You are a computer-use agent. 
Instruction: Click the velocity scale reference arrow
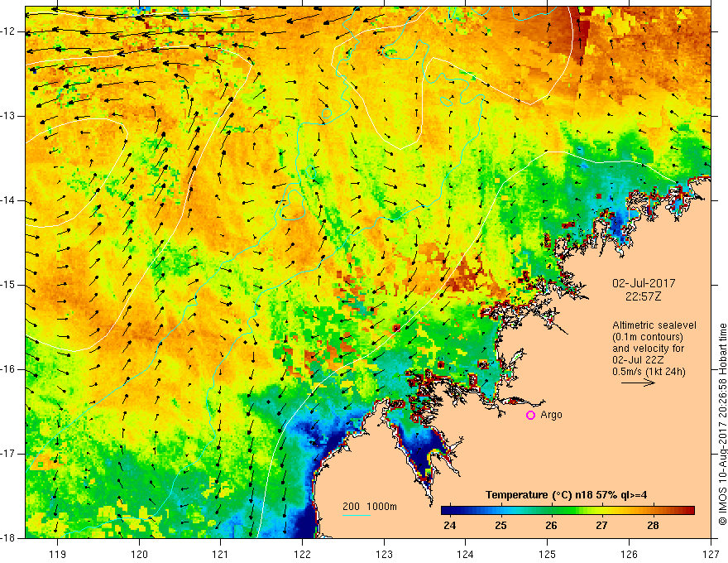pos(638,383)
